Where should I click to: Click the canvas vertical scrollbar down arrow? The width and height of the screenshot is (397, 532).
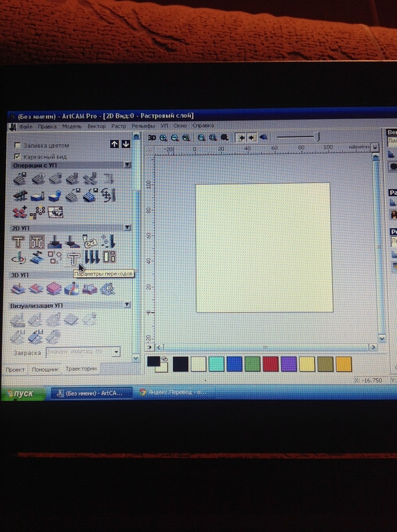[382, 338]
